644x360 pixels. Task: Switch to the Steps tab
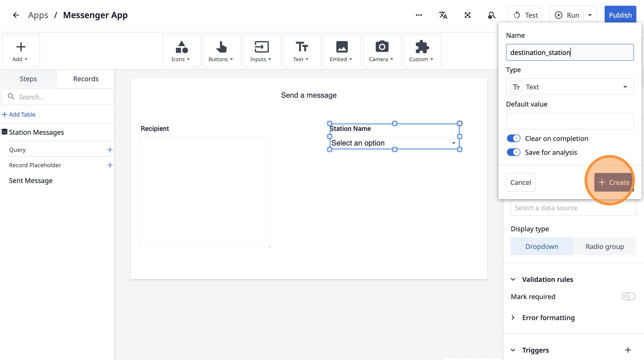[28, 79]
